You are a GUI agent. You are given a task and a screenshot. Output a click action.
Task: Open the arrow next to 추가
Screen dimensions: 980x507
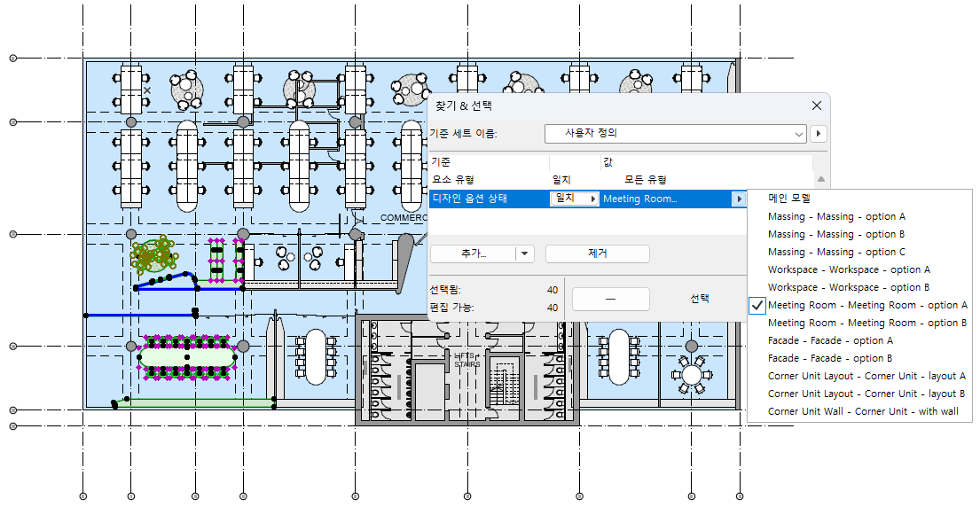tap(524, 253)
